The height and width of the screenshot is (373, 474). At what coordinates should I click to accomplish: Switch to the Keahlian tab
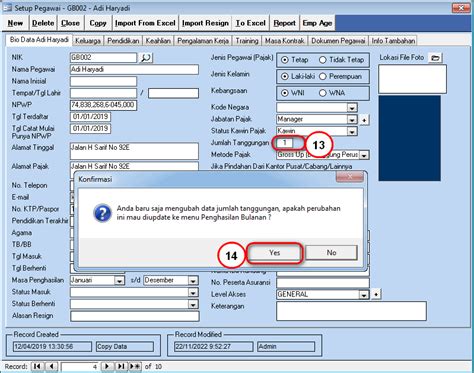click(x=158, y=41)
